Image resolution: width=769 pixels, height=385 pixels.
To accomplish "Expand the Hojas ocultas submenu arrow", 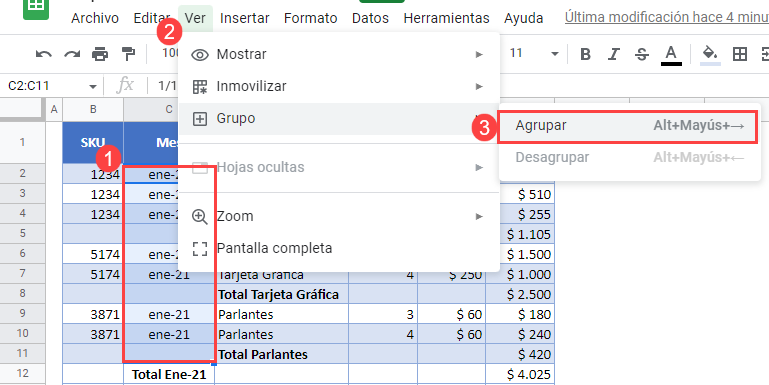I will pos(479,168).
